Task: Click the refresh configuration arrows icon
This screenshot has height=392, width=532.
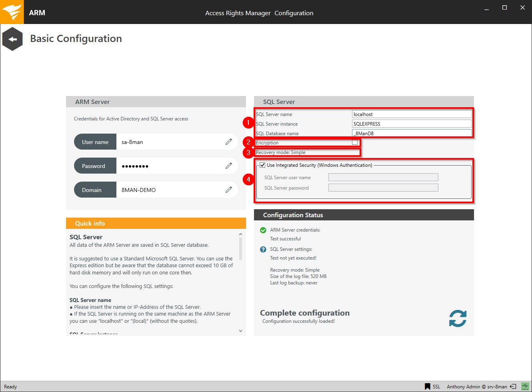Action: (458, 318)
